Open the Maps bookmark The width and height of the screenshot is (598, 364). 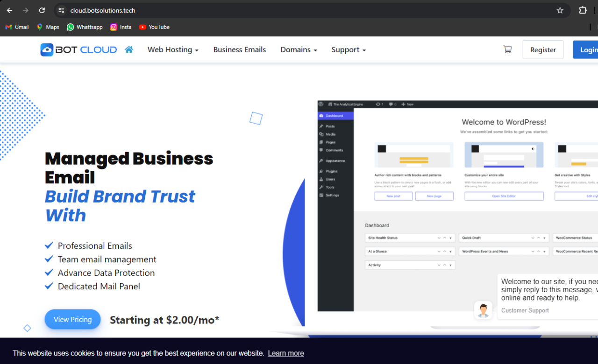[48, 27]
